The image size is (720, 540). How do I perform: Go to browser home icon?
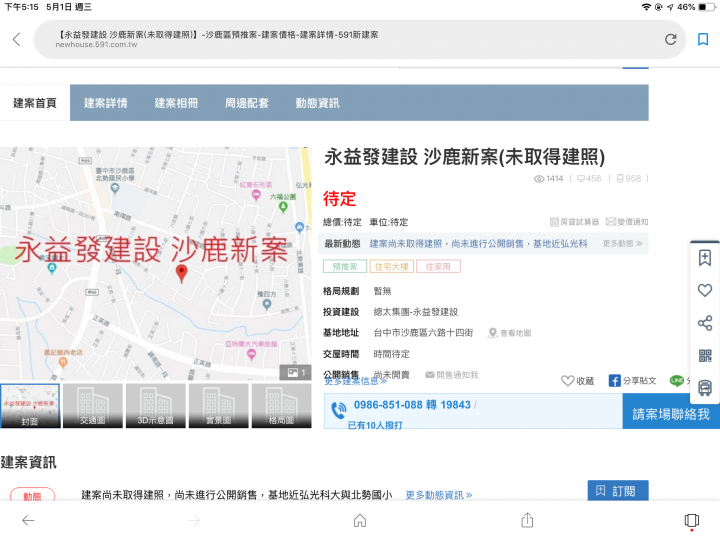[360, 520]
